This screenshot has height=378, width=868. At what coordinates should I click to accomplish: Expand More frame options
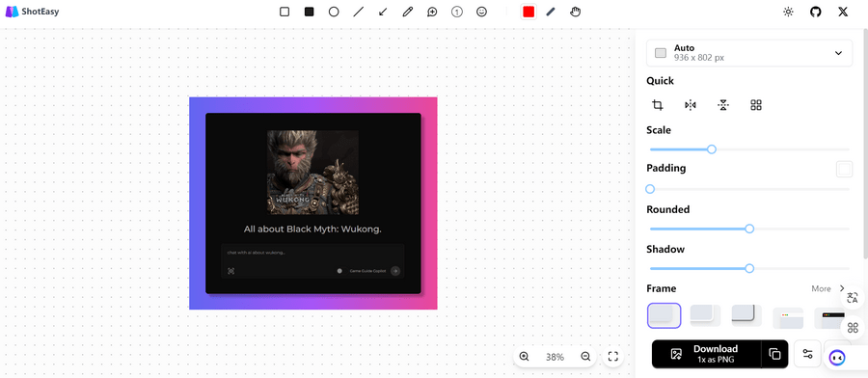[x=828, y=288]
